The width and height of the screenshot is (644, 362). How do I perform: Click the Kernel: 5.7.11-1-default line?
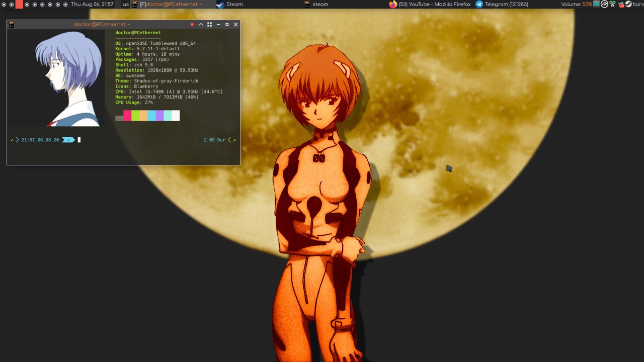click(147, 49)
